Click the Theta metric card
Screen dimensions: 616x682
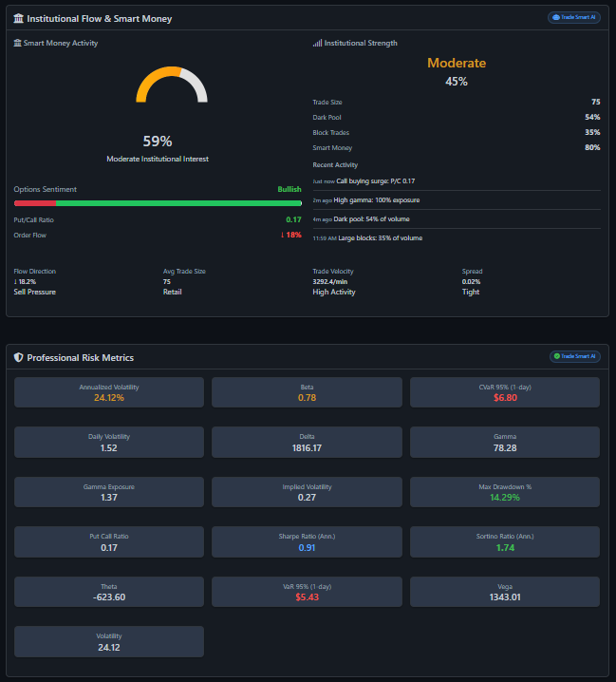109,591
